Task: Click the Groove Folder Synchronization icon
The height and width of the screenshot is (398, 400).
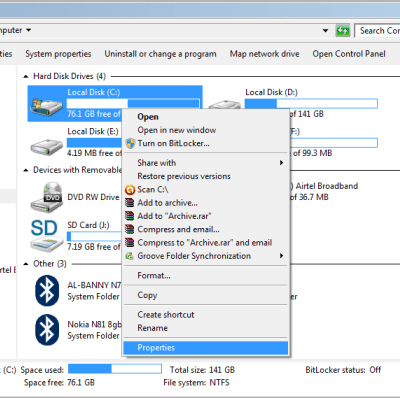Action: (x=129, y=256)
